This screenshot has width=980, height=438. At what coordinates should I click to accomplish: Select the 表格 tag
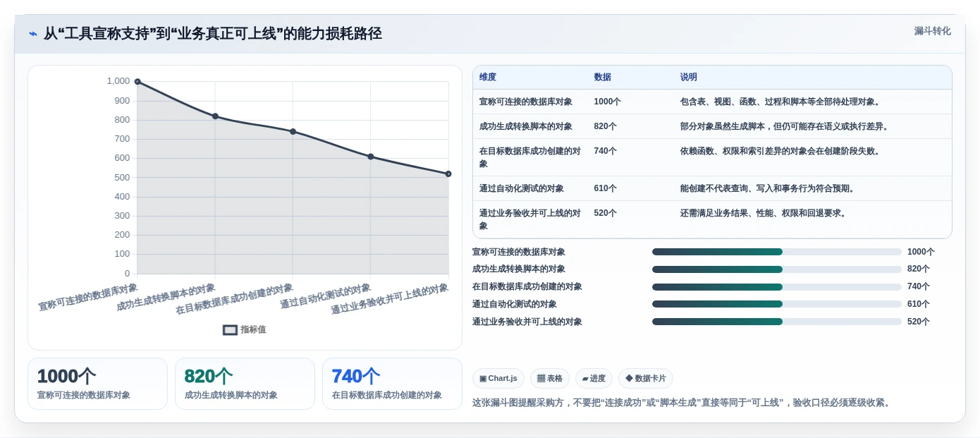click(550, 378)
